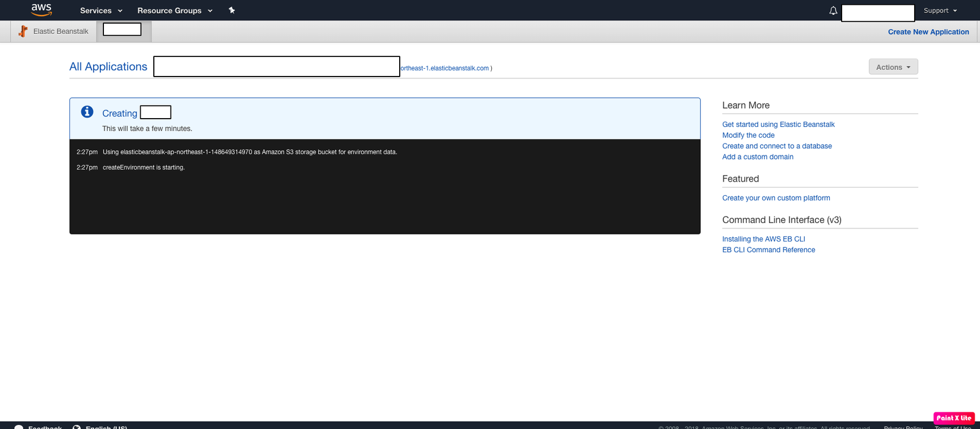Click the pin shortcut icon in the navbar

point(232,10)
